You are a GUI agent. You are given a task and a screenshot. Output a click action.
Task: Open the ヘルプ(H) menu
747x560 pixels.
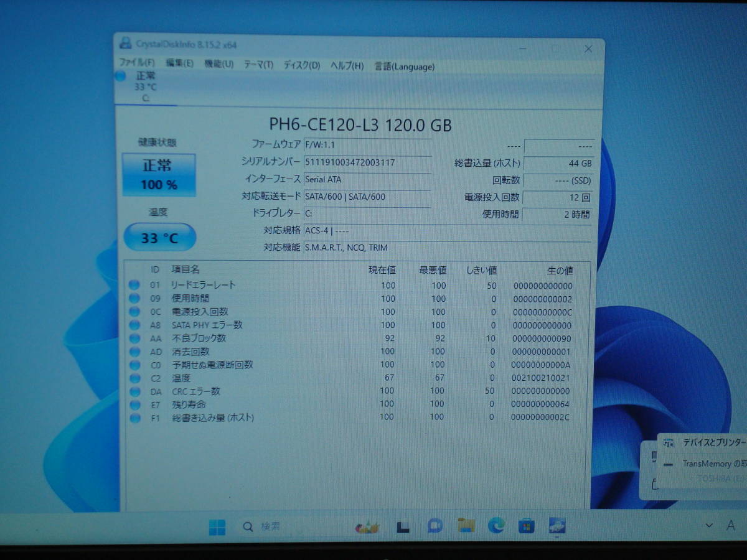coord(347,66)
